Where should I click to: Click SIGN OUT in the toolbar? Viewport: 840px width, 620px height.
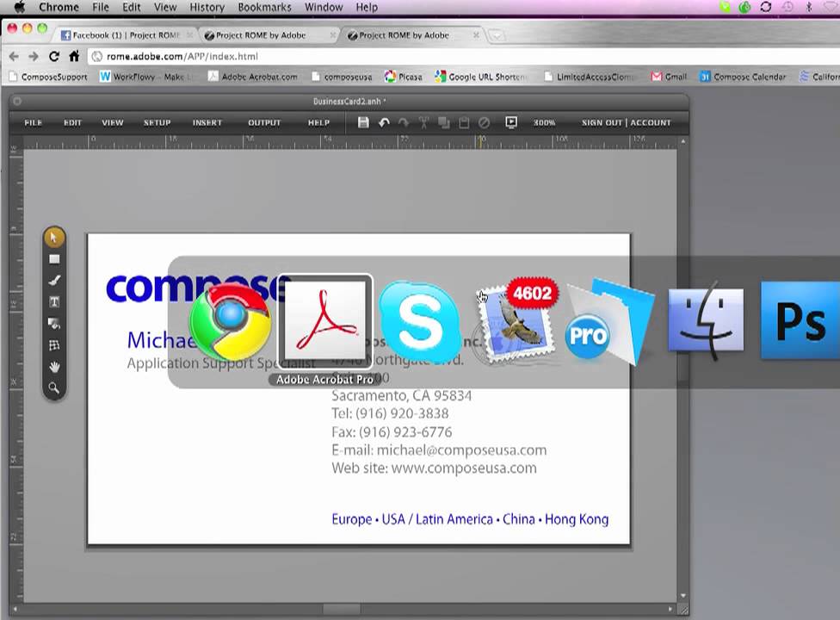(x=602, y=123)
